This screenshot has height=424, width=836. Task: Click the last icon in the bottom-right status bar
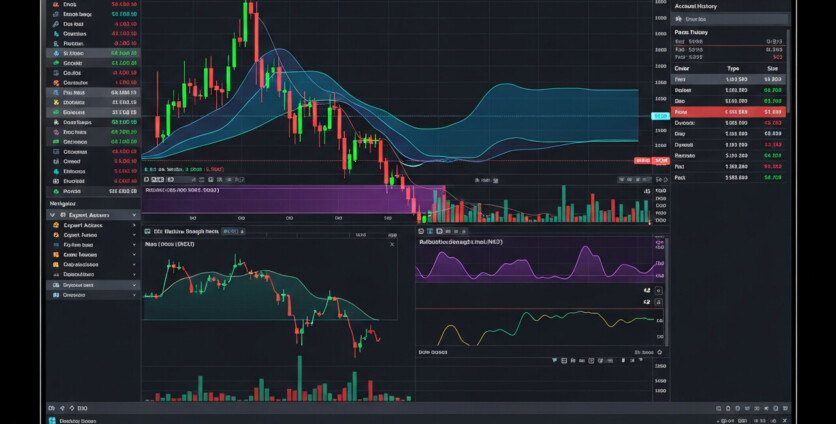[x=785, y=408]
